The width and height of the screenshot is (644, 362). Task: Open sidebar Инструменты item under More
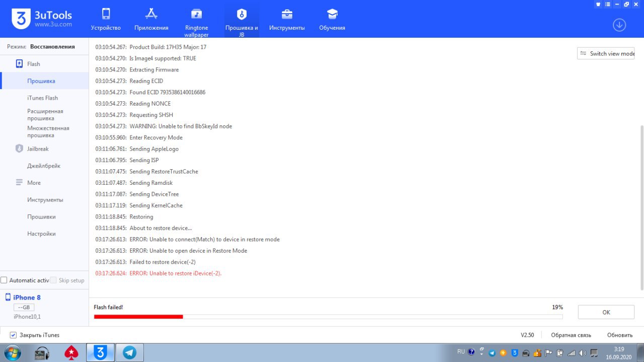[x=44, y=199]
